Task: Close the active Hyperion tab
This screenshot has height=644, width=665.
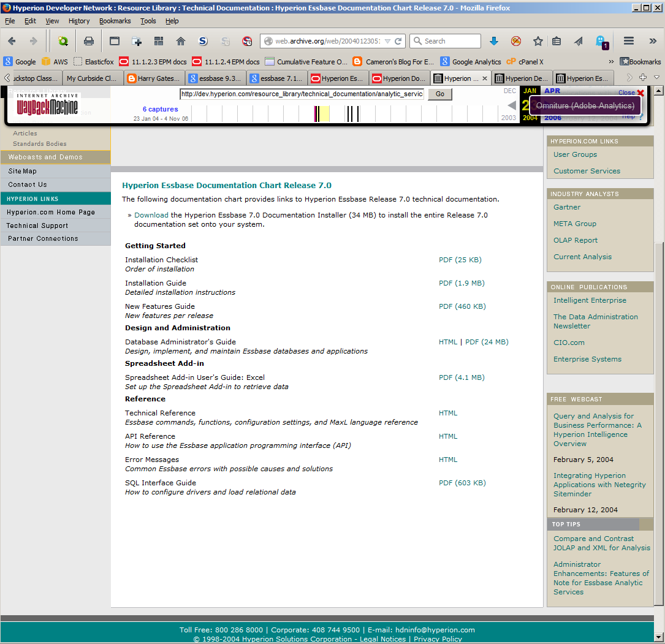Action: 485,78
